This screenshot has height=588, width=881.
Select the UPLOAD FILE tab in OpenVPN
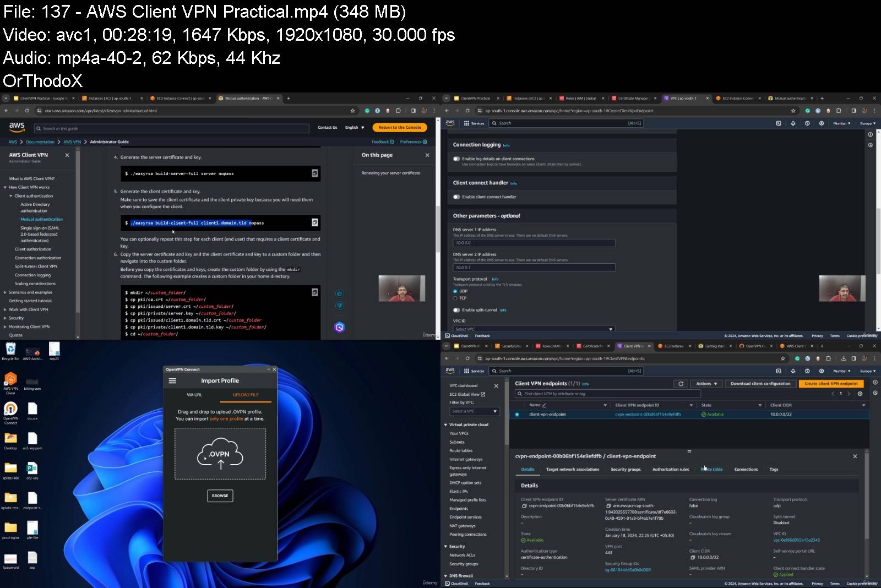(246, 395)
